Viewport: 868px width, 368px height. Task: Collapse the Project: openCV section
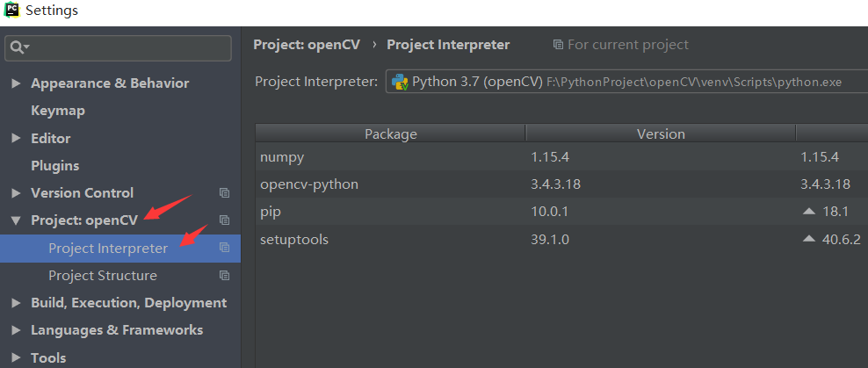pyautogui.click(x=16, y=220)
